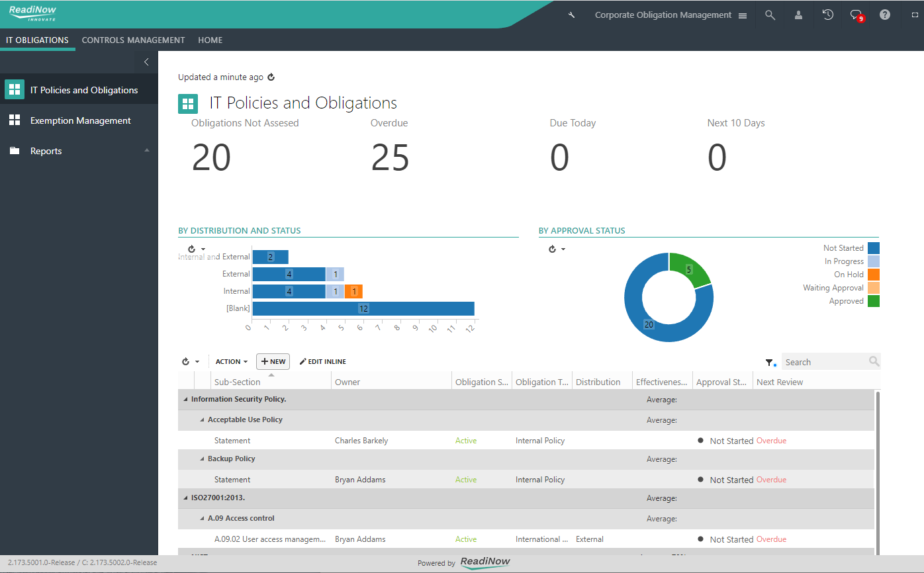Collapse the A.09 Access control group
The width and height of the screenshot is (924, 573).
[x=202, y=519]
